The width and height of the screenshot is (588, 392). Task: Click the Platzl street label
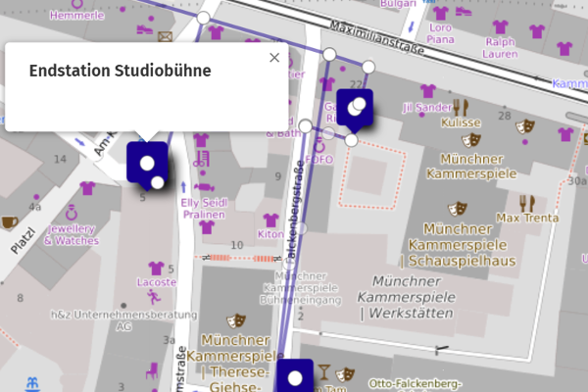23,240
